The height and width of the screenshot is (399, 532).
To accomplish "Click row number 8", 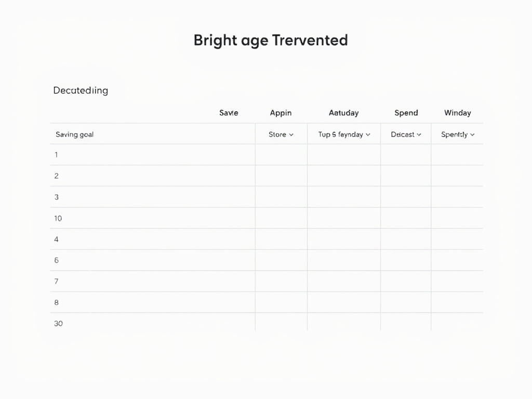I will point(56,302).
